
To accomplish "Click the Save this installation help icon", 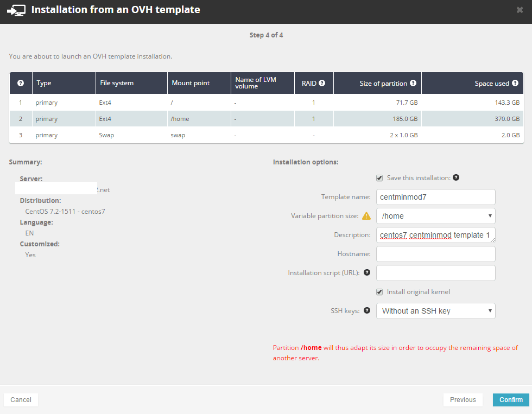I will pyautogui.click(x=456, y=177).
